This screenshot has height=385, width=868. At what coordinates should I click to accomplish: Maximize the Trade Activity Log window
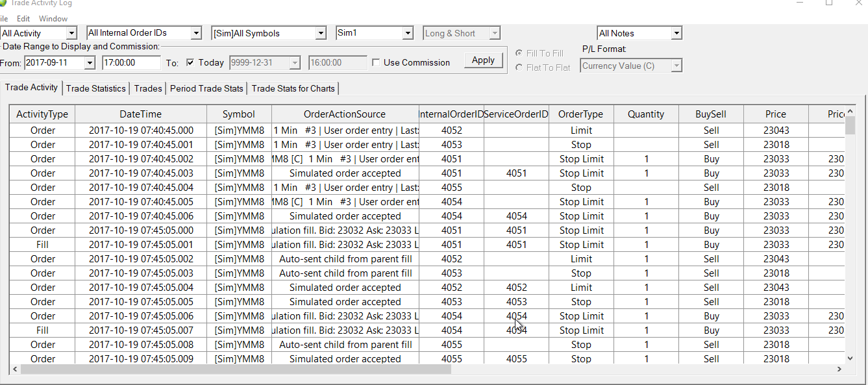(829, 3)
